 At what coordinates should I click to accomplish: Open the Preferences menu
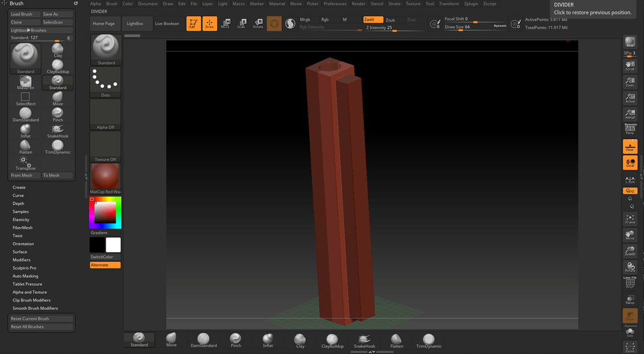pyautogui.click(x=335, y=4)
